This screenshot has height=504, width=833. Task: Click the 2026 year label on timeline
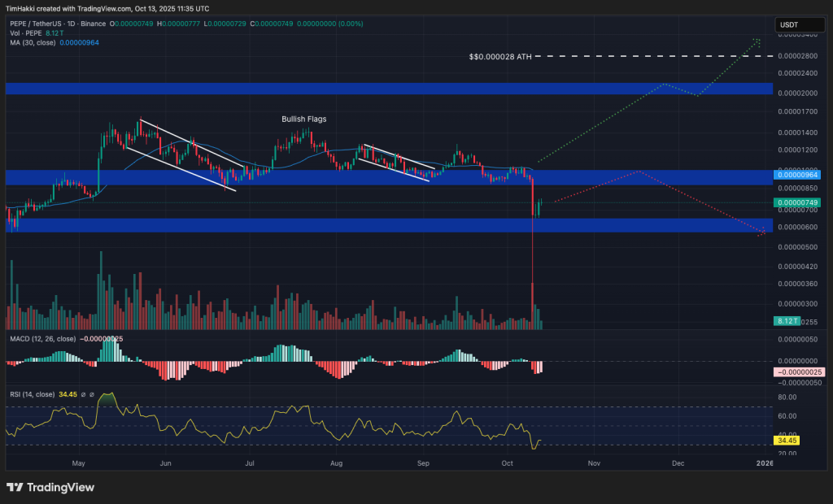[763, 463]
